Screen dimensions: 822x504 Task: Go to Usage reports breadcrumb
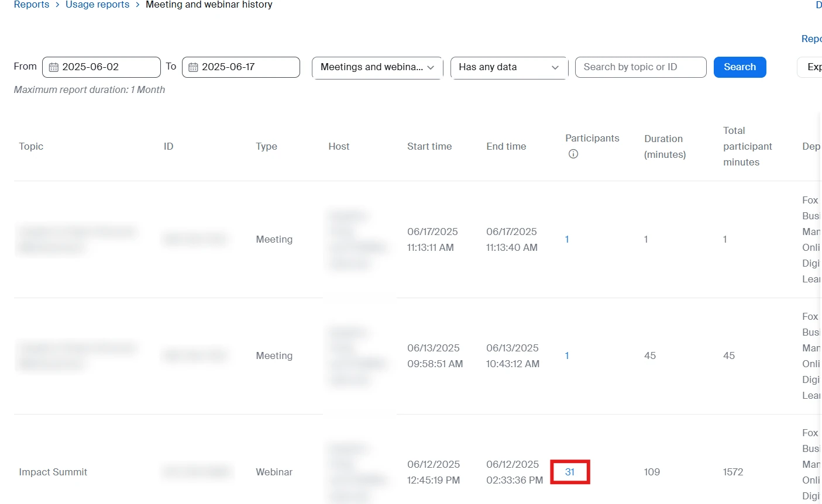[x=97, y=5]
